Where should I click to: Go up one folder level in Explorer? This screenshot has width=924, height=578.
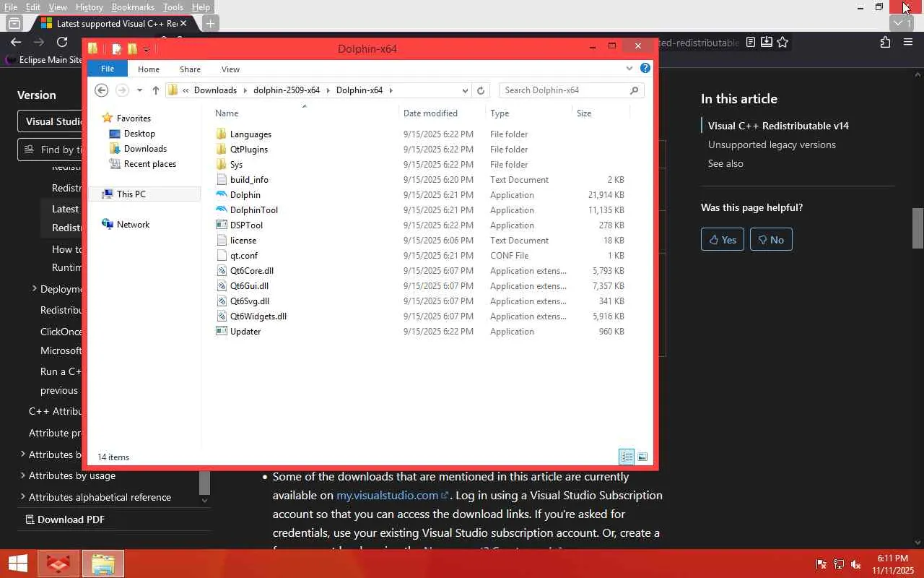155,90
